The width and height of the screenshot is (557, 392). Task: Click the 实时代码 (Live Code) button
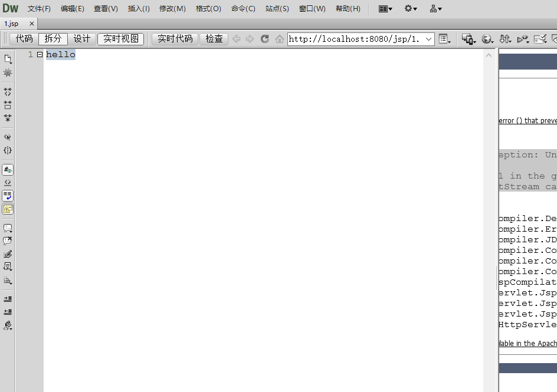175,39
